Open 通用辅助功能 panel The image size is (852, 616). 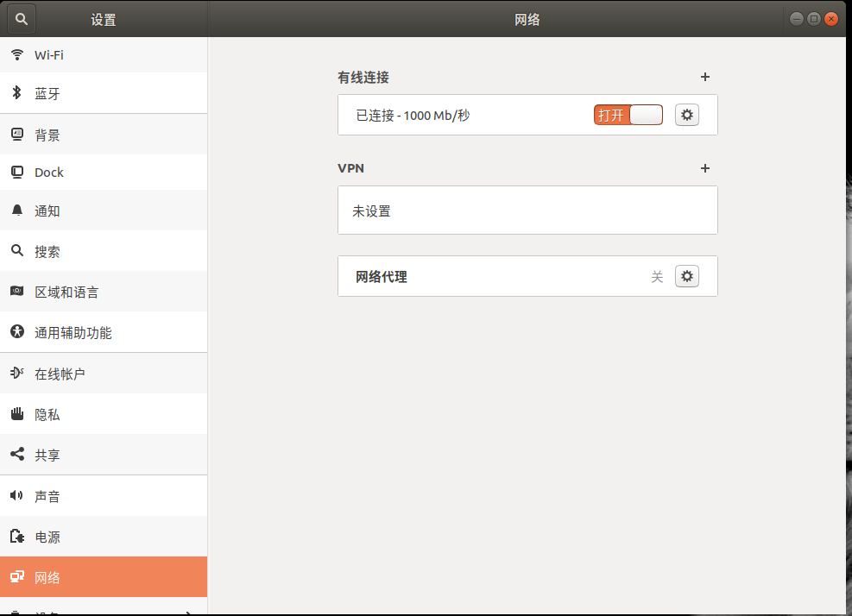pyautogui.click(x=104, y=332)
